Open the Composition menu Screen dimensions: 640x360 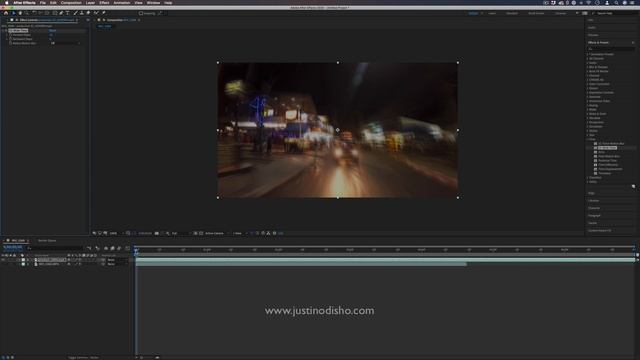[x=71, y=3]
